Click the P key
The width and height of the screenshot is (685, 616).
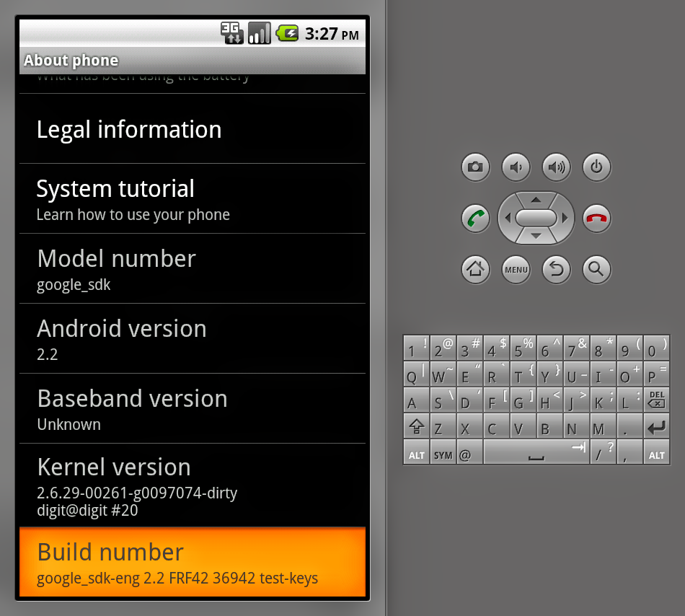[656, 374]
